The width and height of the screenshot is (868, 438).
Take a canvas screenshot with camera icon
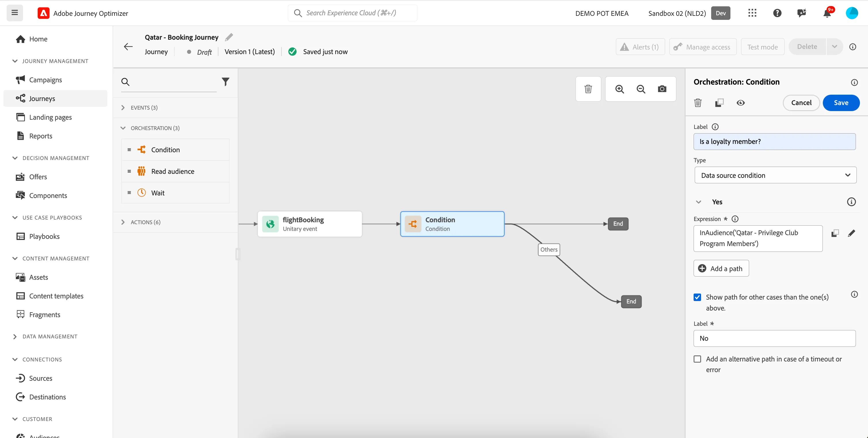pyautogui.click(x=662, y=89)
